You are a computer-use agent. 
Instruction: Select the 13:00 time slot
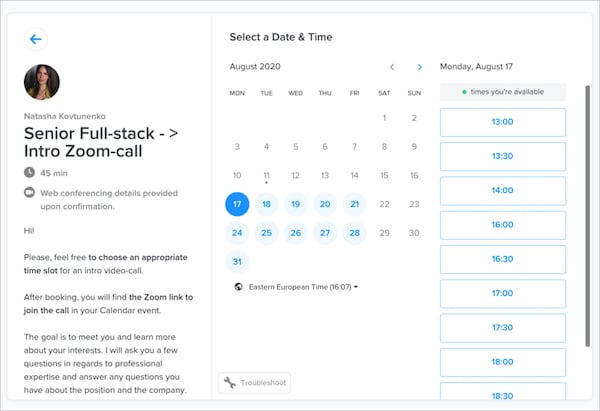point(502,122)
